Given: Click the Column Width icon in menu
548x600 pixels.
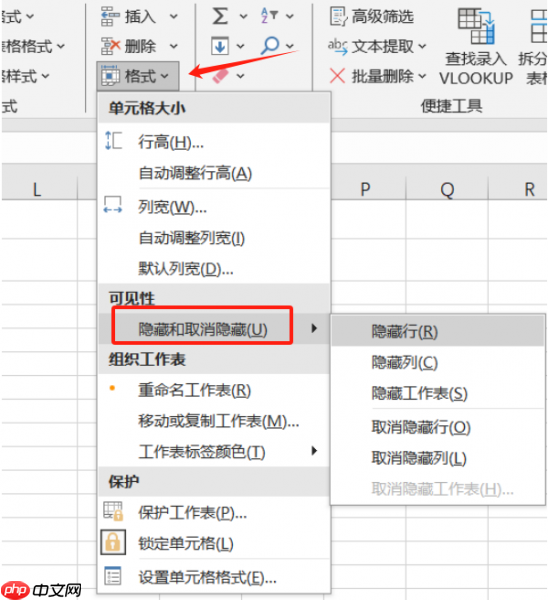Looking at the screenshot, I should pos(113,205).
